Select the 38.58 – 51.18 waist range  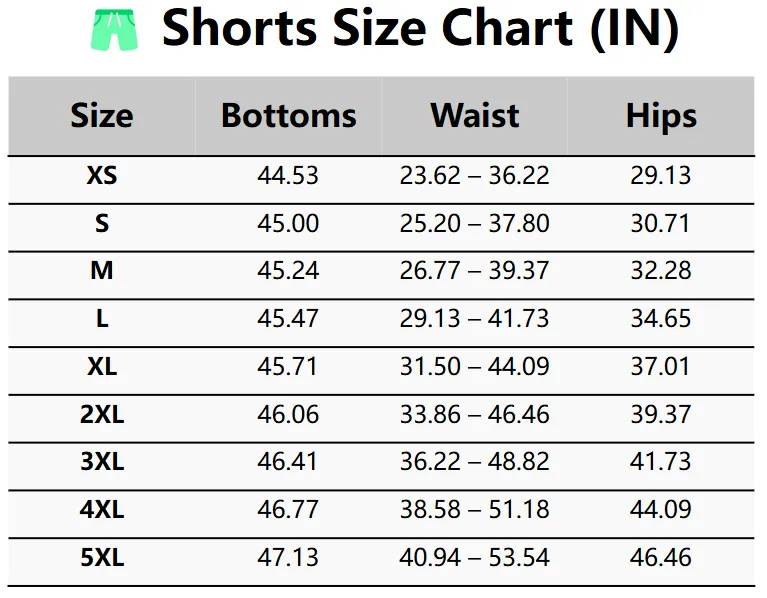(475, 510)
